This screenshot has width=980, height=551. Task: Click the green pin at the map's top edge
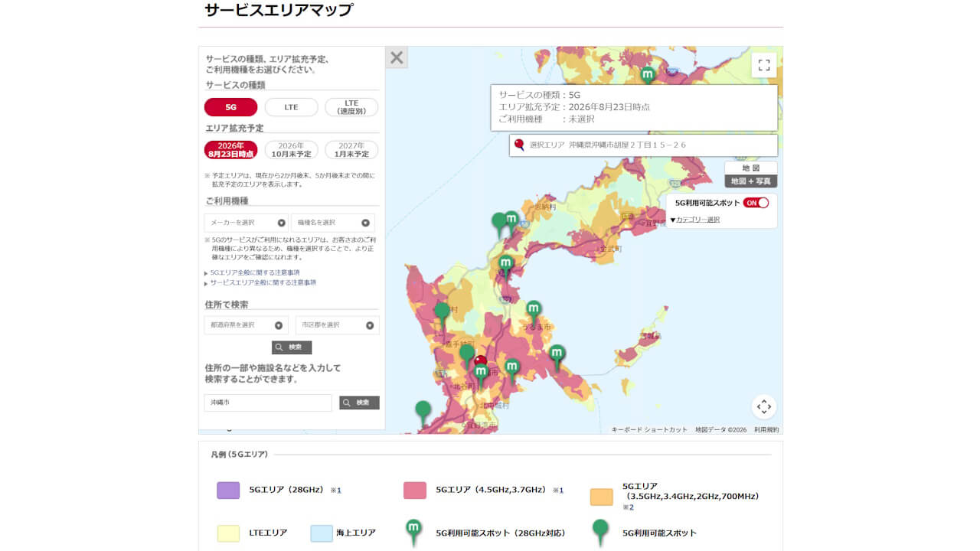648,75
